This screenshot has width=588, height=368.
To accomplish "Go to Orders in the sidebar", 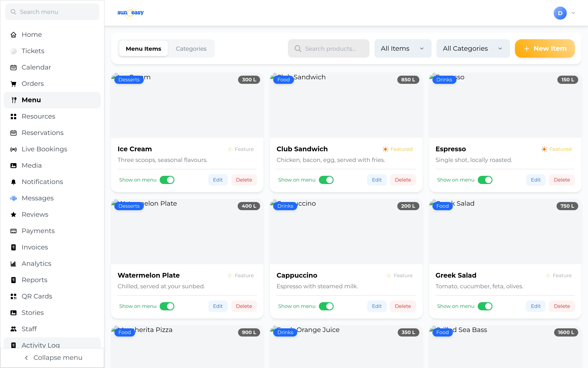I will tap(52, 84).
